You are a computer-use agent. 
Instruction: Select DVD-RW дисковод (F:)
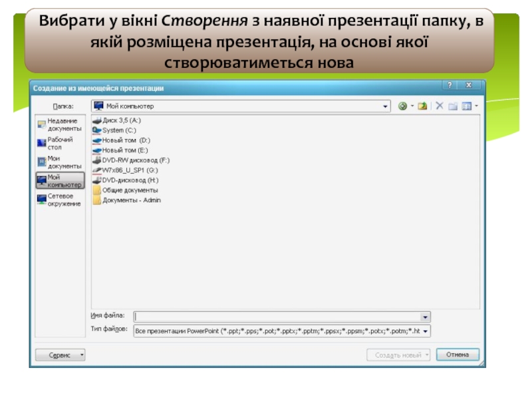pos(131,160)
